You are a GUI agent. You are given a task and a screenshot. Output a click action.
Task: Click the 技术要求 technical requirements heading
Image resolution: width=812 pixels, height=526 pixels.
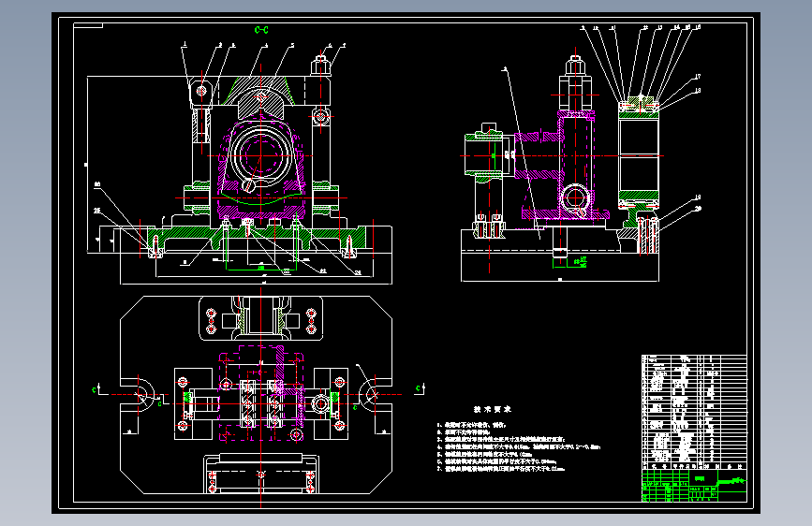[493, 409]
